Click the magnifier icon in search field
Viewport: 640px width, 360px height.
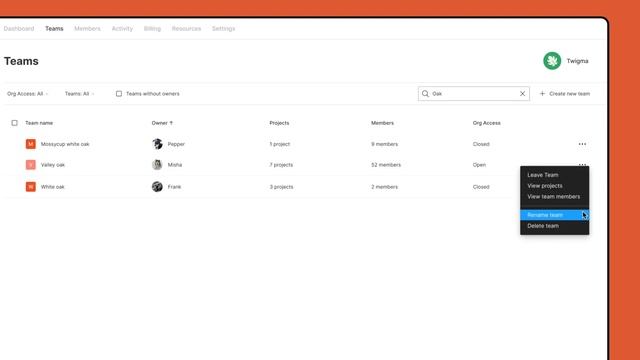coord(425,93)
